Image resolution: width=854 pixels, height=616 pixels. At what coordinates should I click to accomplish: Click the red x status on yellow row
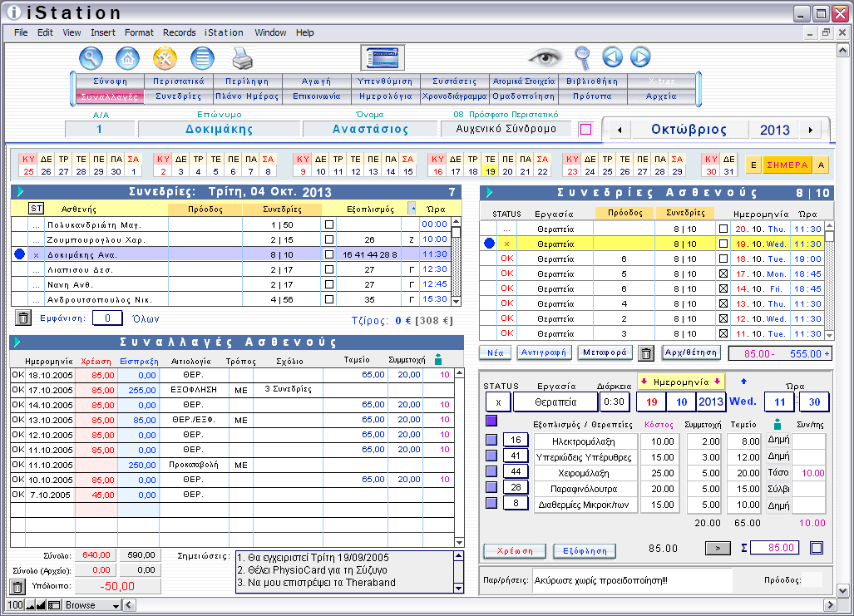507,244
